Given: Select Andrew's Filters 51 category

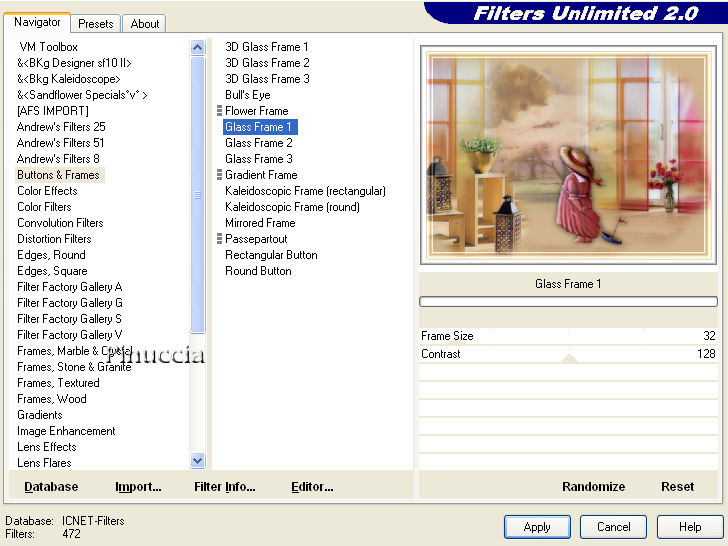Looking at the screenshot, I should (60, 143).
